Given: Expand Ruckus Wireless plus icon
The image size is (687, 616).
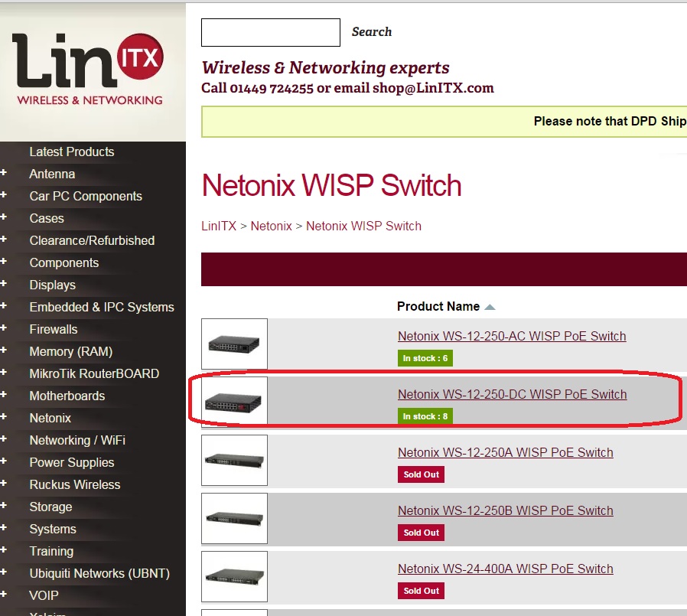Looking at the screenshot, I should (x=4, y=484).
